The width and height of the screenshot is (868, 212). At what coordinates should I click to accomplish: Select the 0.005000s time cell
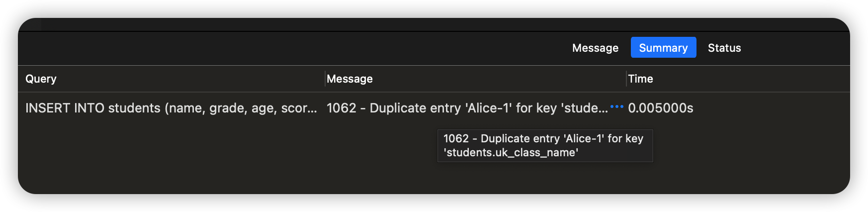tap(660, 108)
